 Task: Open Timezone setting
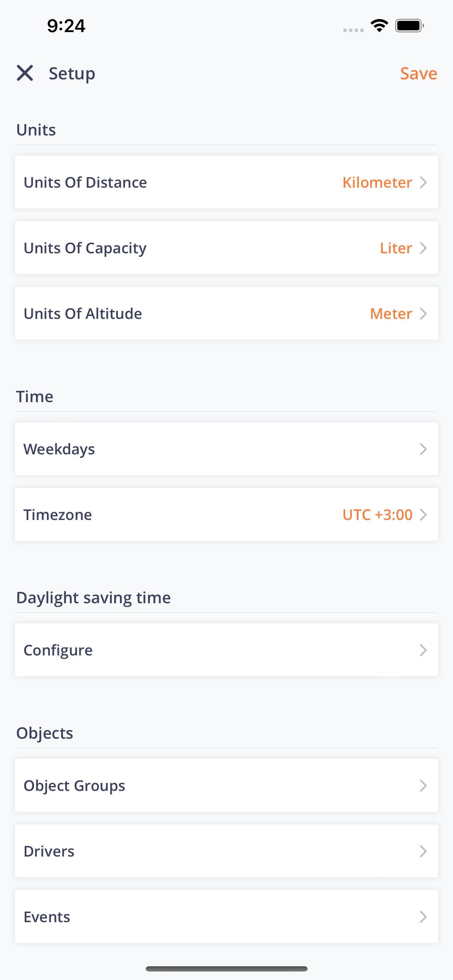click(x=226, y=514)
